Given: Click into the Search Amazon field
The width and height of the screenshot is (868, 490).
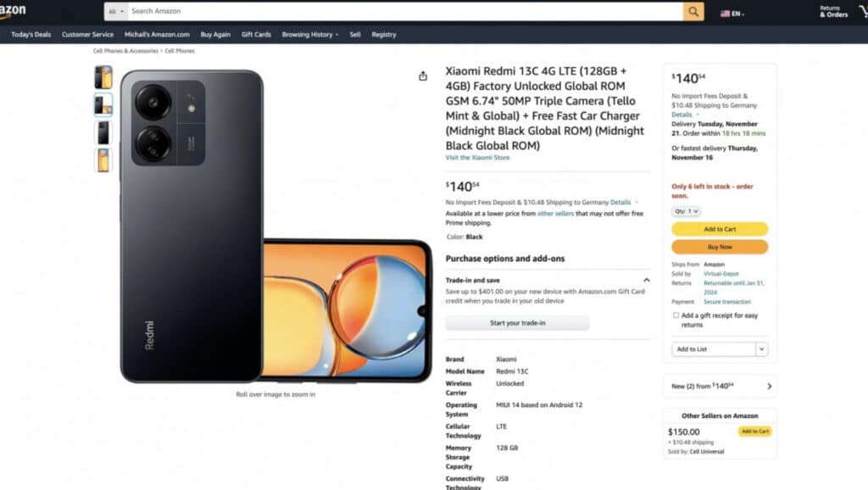Looking at the screenshot, I should pyautogui.click(x=405, y=12).
